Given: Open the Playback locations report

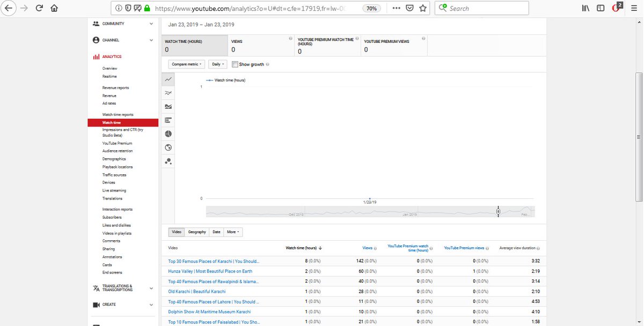Looking at the screenshot, I should click(x=118, y=167).
